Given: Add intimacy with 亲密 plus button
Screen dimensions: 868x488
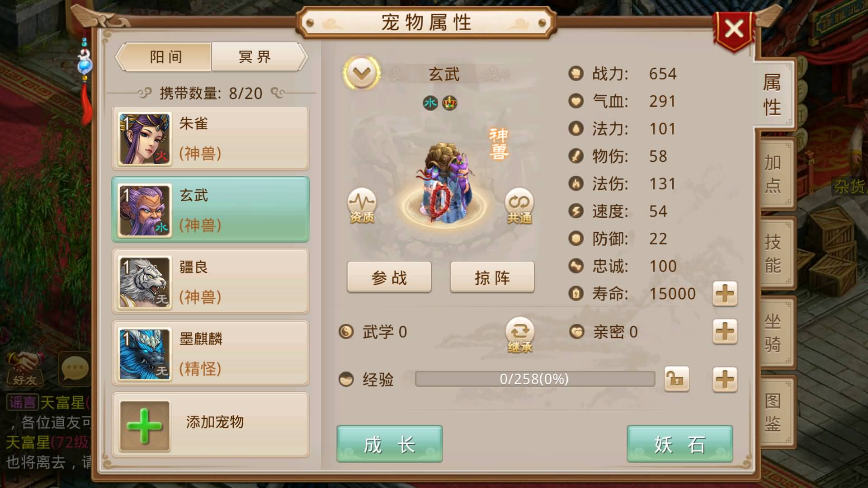Looking at the screenshot, I should click(725, 332).
